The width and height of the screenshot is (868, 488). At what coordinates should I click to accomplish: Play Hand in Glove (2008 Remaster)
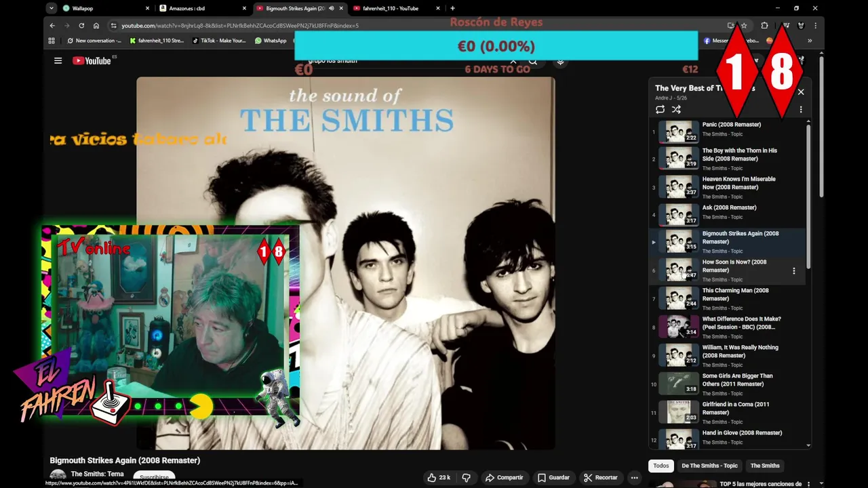pyautogui.click(x=727, y=439)
